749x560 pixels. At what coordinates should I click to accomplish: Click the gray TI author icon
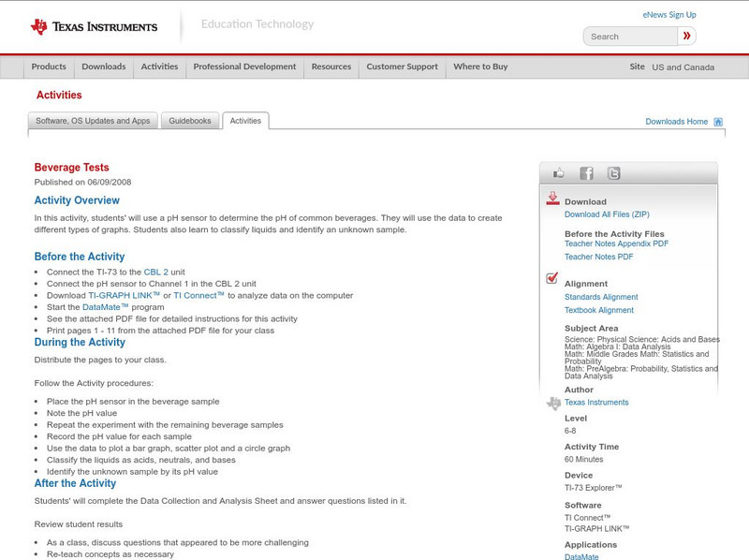coord(553,404)
